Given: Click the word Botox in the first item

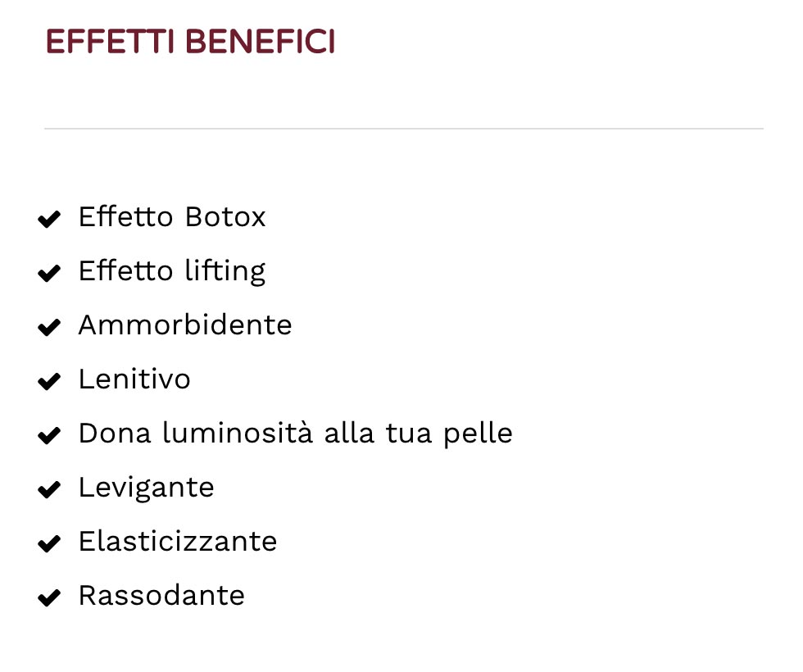Looking at the screenshot, I should pyautogui.click(x=225, y=216).
